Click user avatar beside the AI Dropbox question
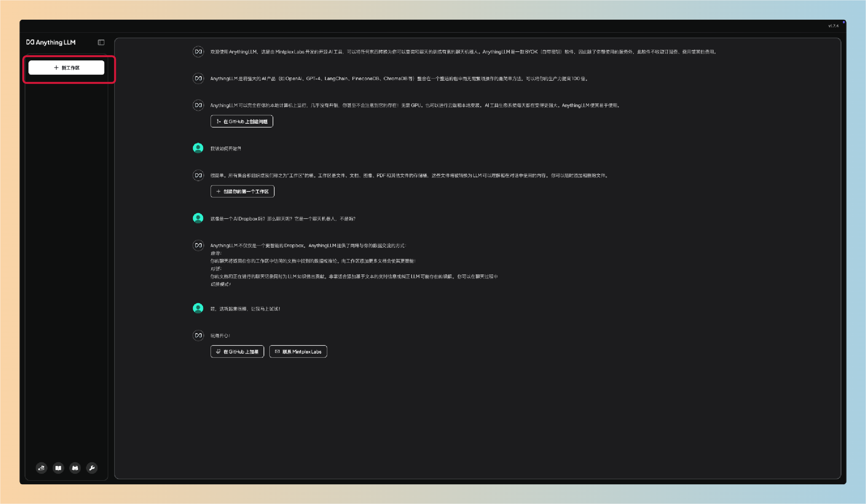866x504 pixels. click(x=198, y=218)
